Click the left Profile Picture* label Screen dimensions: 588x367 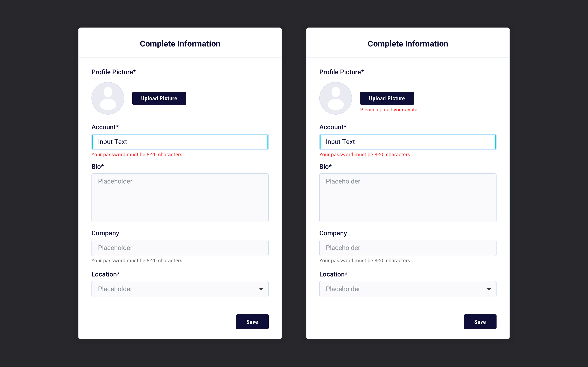114,72
